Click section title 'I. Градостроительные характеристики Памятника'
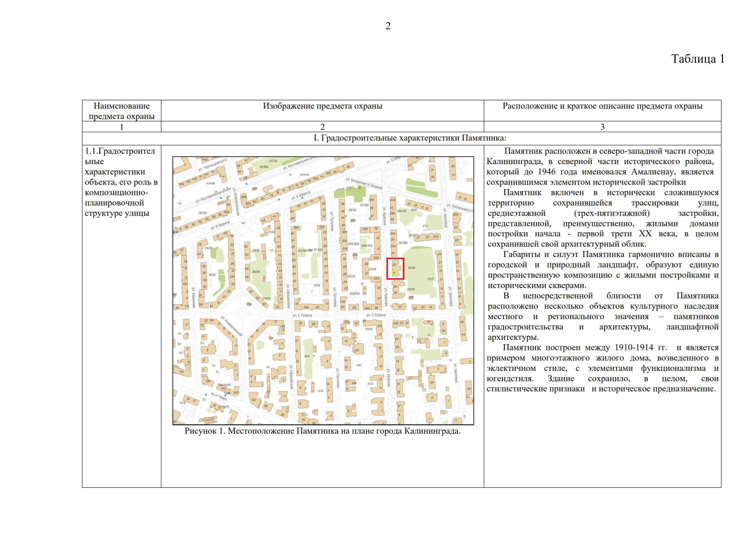 [409, 138]
